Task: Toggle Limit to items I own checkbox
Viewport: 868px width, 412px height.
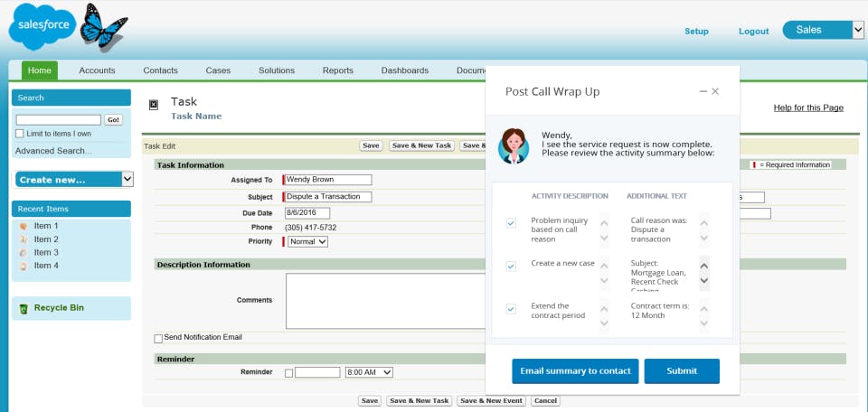Action: [20, 134]
